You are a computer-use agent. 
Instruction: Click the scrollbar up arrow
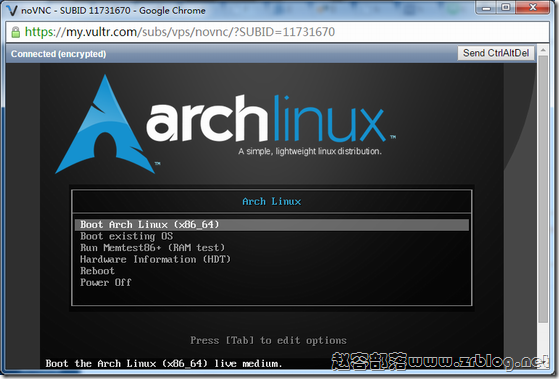tap(543, 50)
